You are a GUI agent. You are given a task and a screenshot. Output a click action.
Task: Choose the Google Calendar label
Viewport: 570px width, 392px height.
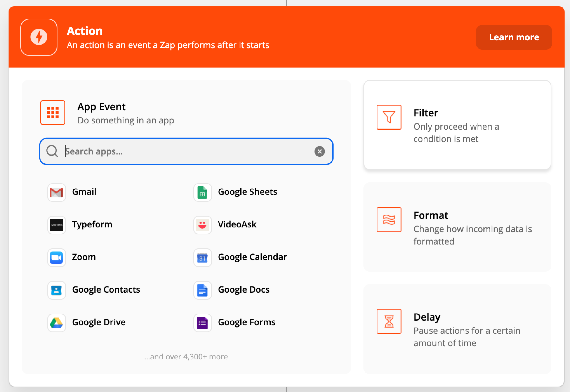coord(252,257)
